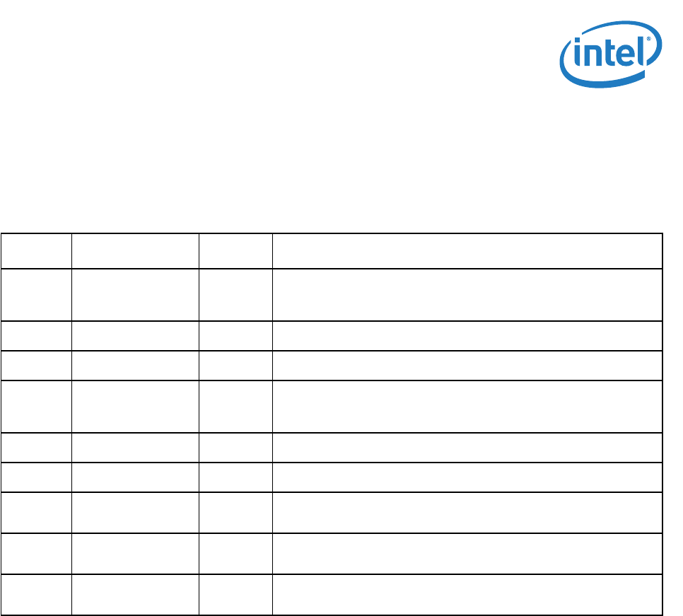Select third cell in the bottom table row
Image resolution: width=683 pixels, height=616 pixels.
click(235, 594)
